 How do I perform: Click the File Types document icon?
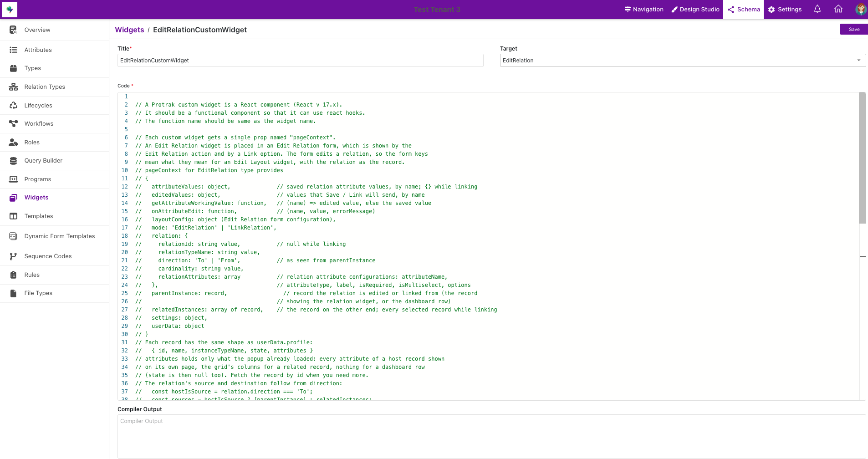click(x=13, y=293)
